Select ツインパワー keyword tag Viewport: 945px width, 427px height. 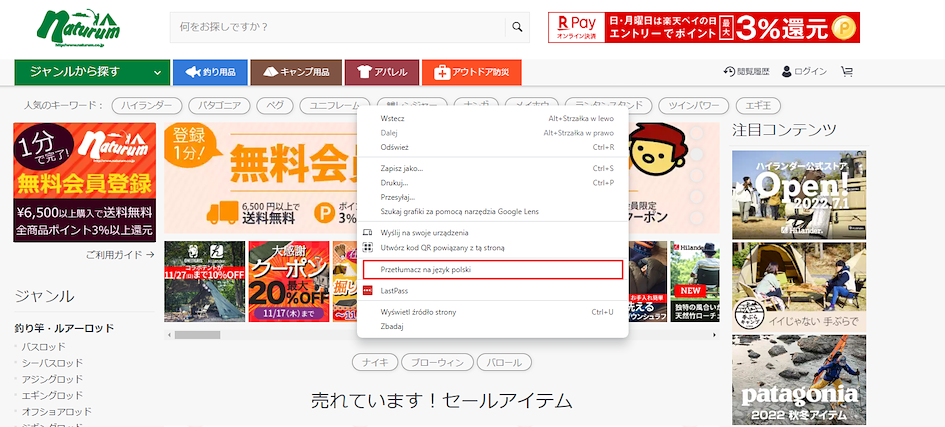tap(694, 105)
